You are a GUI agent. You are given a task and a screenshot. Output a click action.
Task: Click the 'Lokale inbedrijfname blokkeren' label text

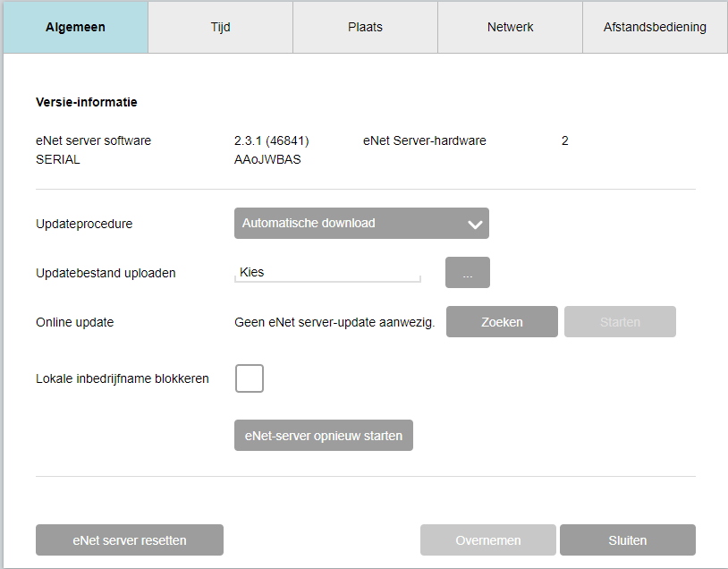(123, 378)
